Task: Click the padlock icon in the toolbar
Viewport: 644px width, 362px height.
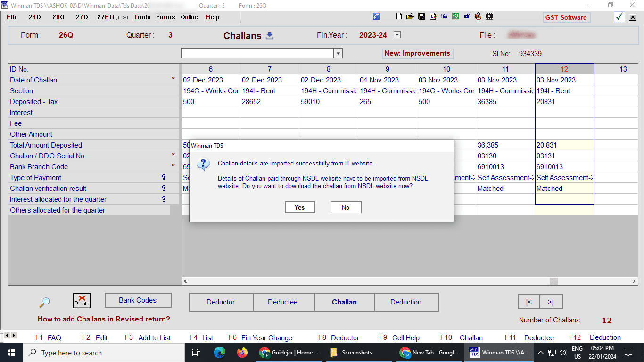Action: 467,16
